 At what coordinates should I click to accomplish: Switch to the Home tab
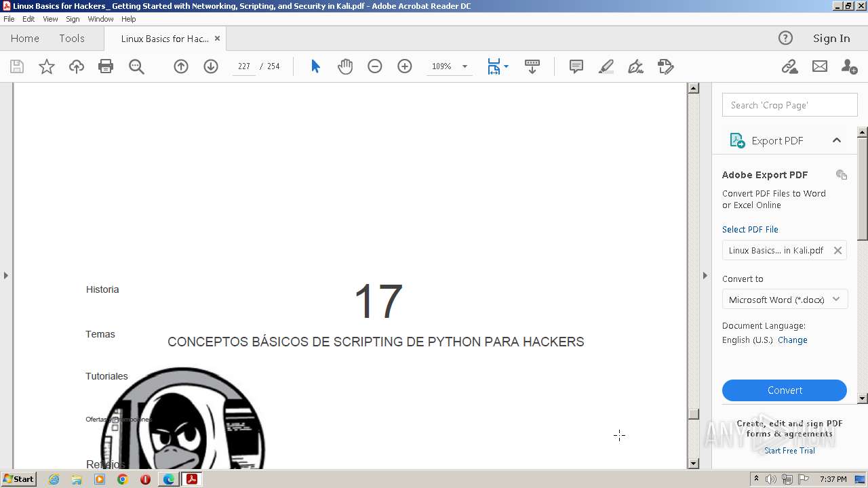(x=25, y=39)
